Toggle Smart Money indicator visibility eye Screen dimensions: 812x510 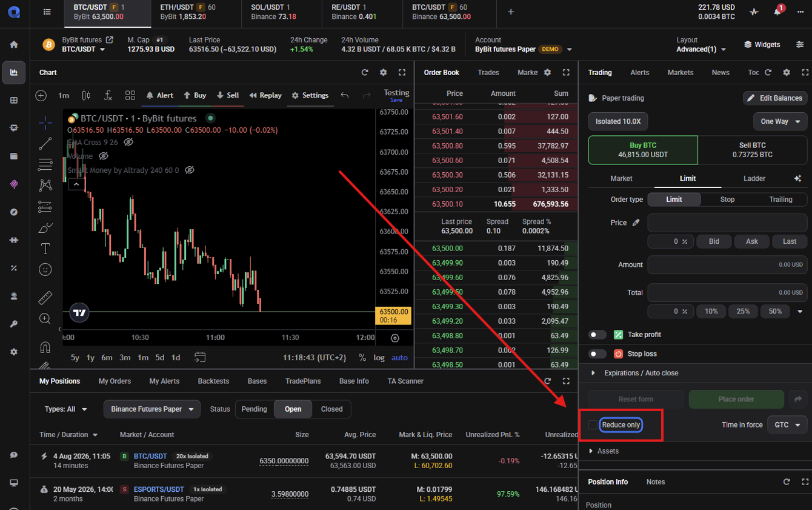pyautogui.click(x=189, y=170)
